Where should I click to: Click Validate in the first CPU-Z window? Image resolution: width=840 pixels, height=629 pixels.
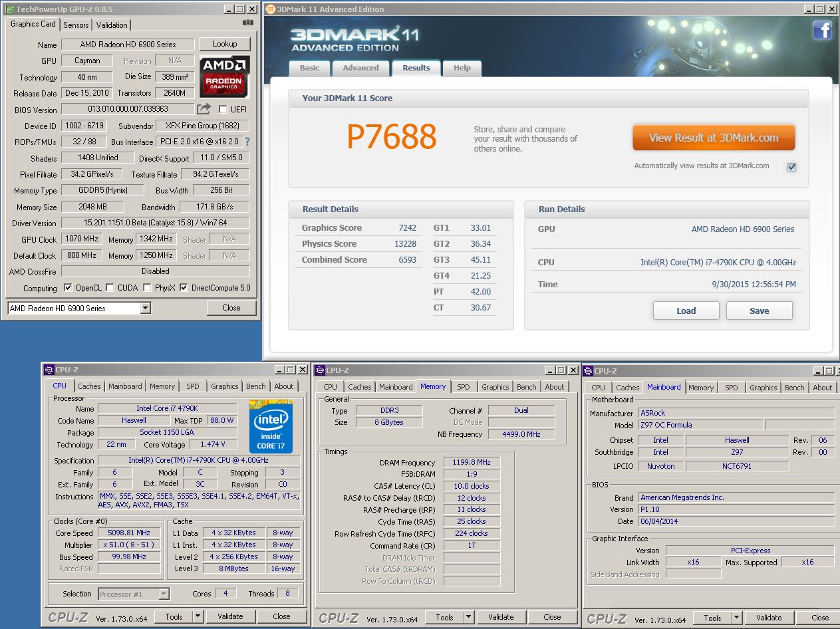point(230,616)
